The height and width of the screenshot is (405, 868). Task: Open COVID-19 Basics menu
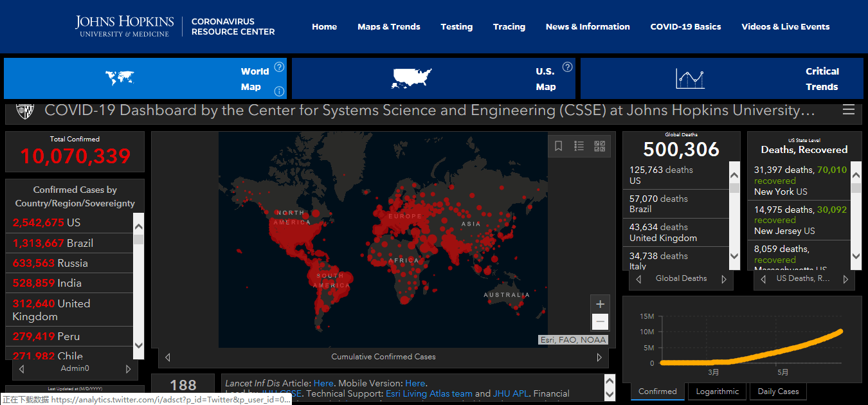click(x=685, y=27)
